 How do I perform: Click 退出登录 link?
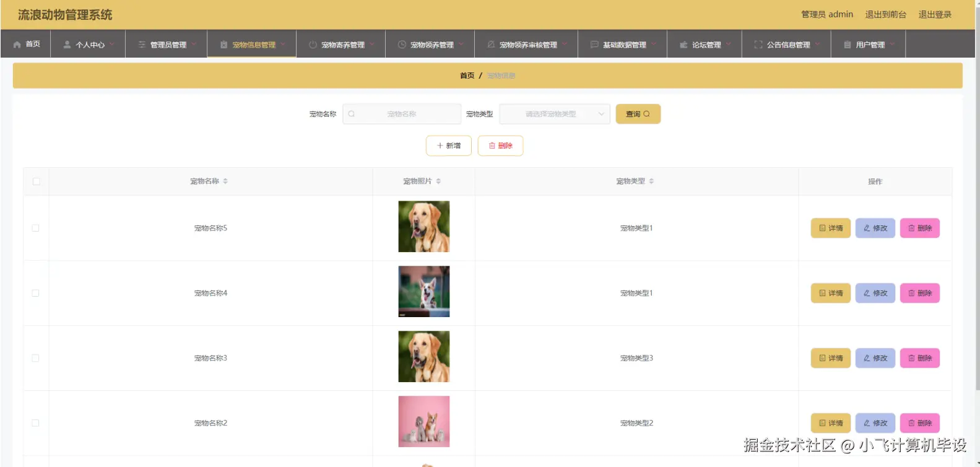pos(935,14)
